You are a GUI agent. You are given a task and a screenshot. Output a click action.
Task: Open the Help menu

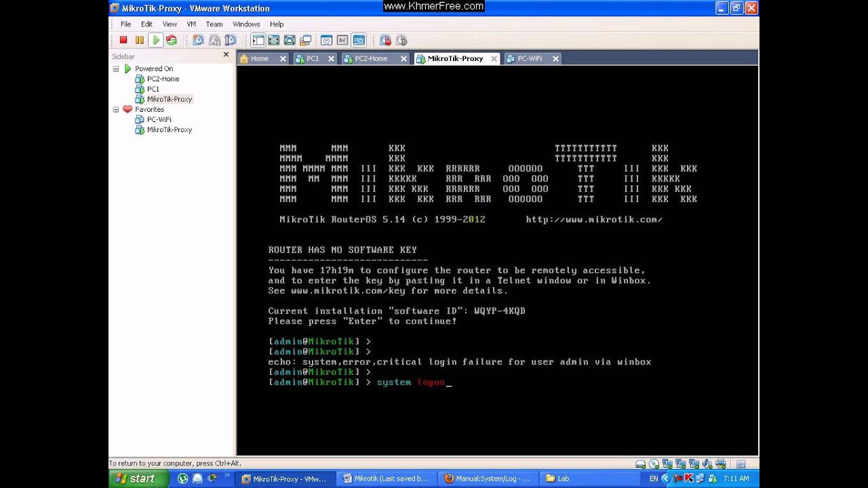(277, 24)
